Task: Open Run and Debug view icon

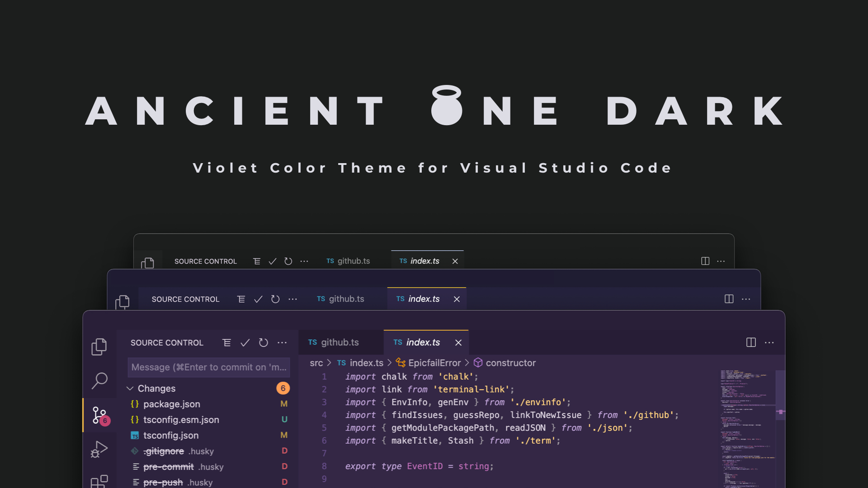Action: tap(99, 449)
